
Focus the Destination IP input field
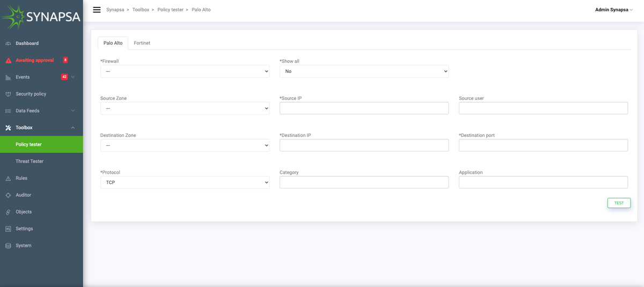(364, 145)
